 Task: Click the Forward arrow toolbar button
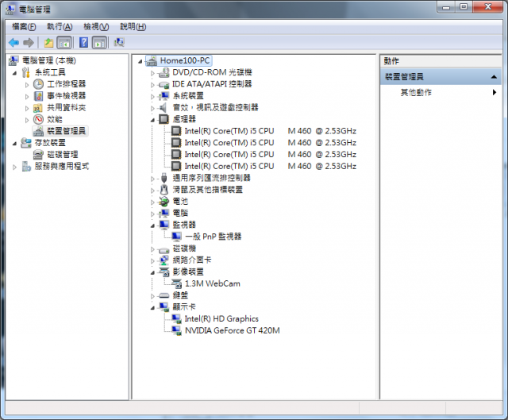tap(29, 42)
